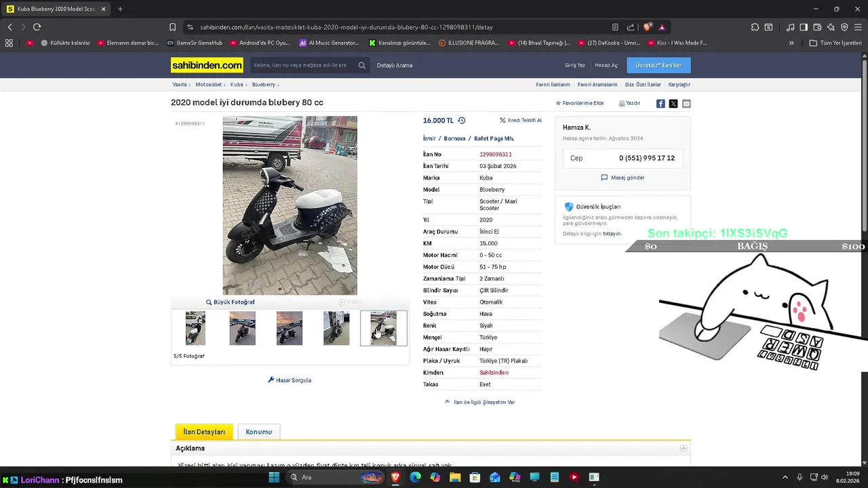Reload the page
The width and height of the screenshot is (868, 488).
coord(37,27)
